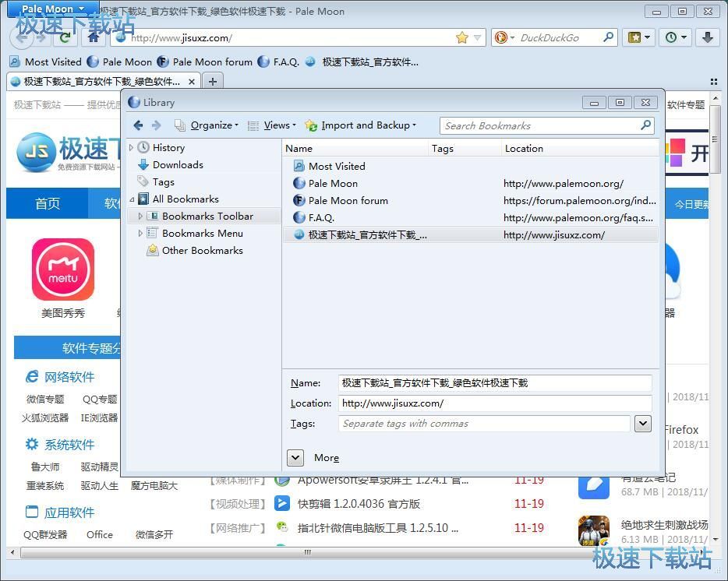Open a new tab with plus button
Viewport: 728px width, 581px height.
[x=213, y=82]
